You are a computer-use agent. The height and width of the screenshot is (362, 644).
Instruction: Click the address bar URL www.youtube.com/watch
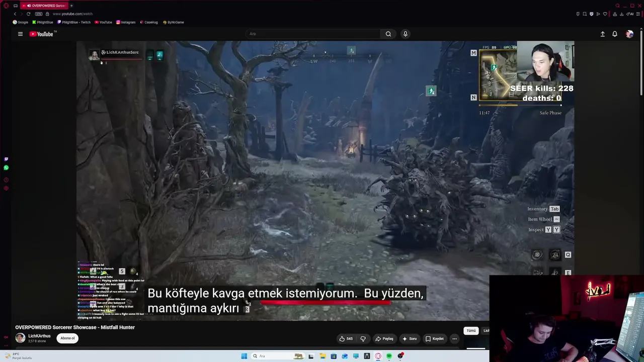tap(72, 14)
